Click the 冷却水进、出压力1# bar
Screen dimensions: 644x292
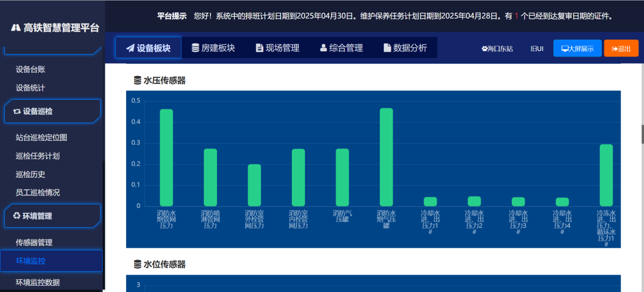pos(431,201)
